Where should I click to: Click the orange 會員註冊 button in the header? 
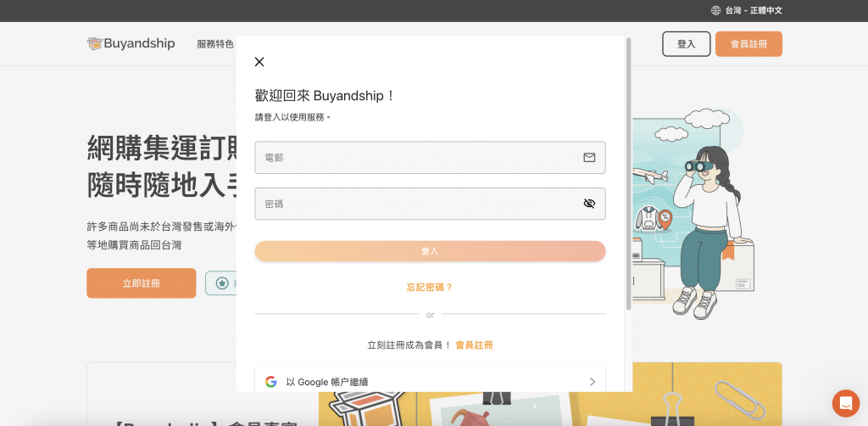tap(748, 44)
